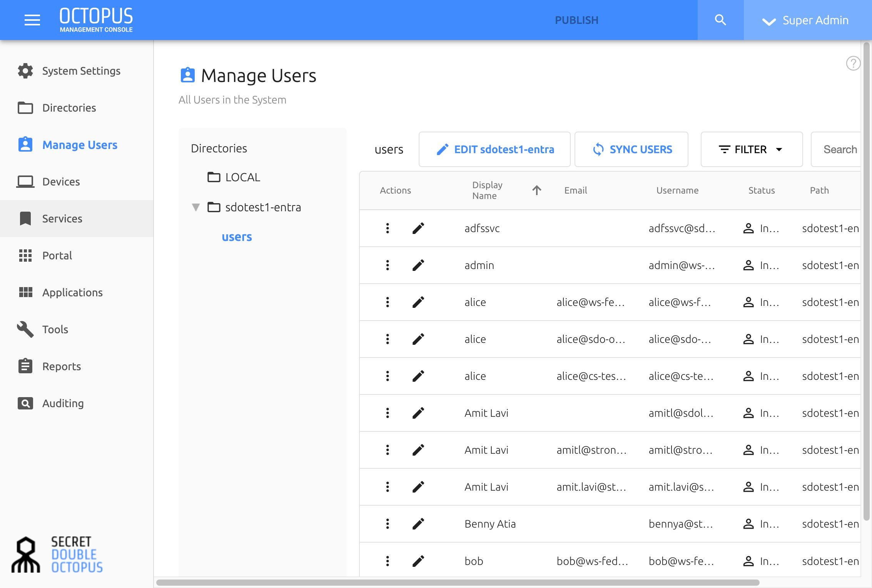Edit the amit.lavi@st user row
Image resolution: width=872 pixels, height=588 pixels.
pyautogui.click(x=418, y=487)
